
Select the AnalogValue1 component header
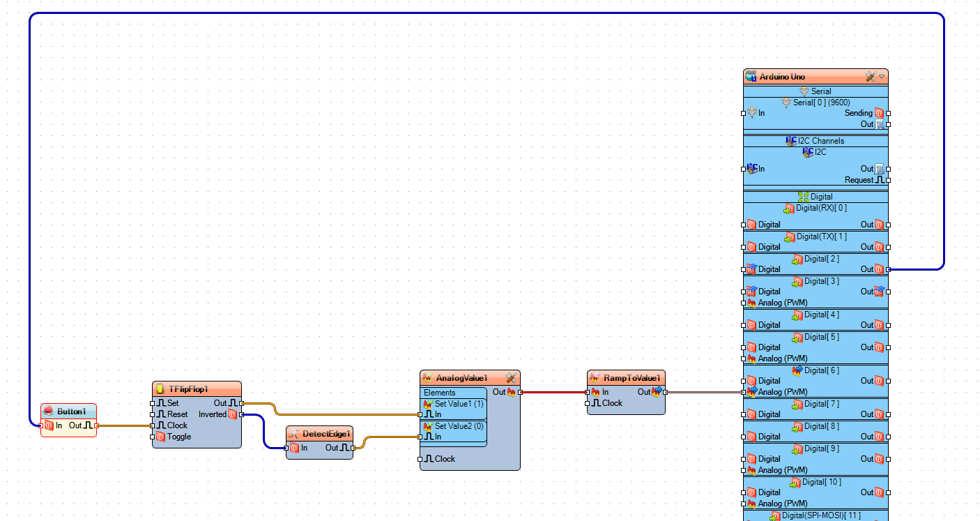tap(470, 377)
